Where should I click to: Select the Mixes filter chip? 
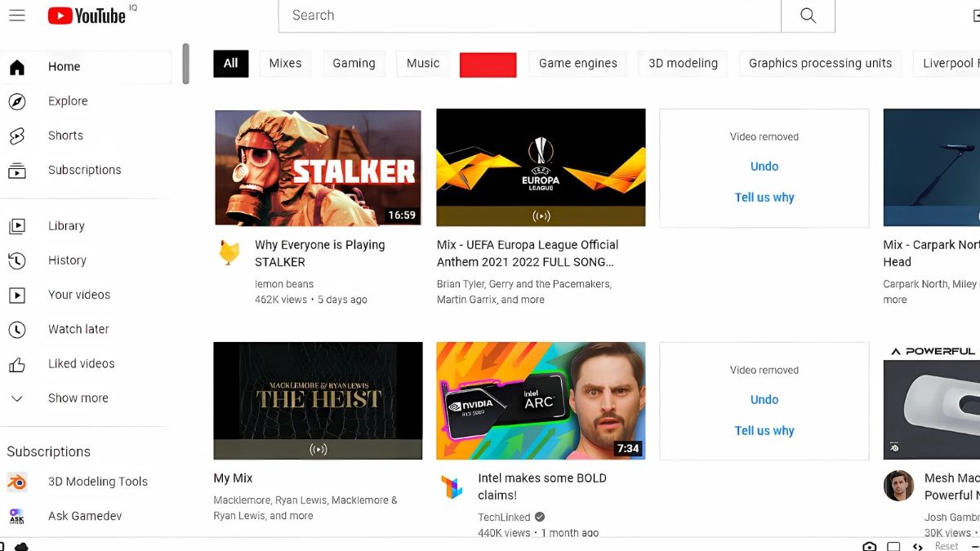[285, 64]
